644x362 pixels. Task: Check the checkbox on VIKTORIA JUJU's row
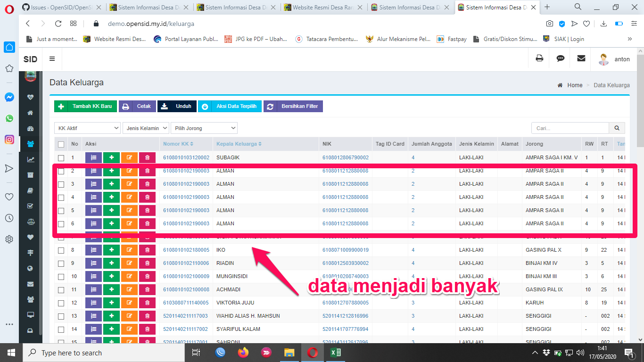pos(61,303)
